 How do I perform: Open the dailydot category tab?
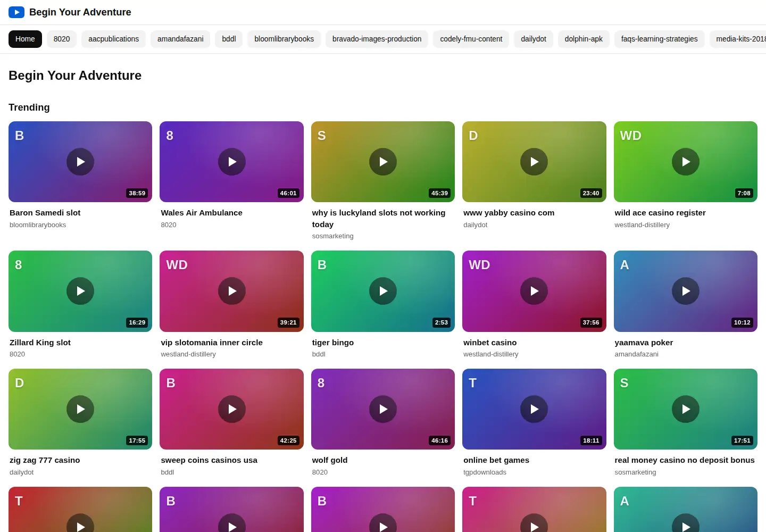click(x=534, y=39)
